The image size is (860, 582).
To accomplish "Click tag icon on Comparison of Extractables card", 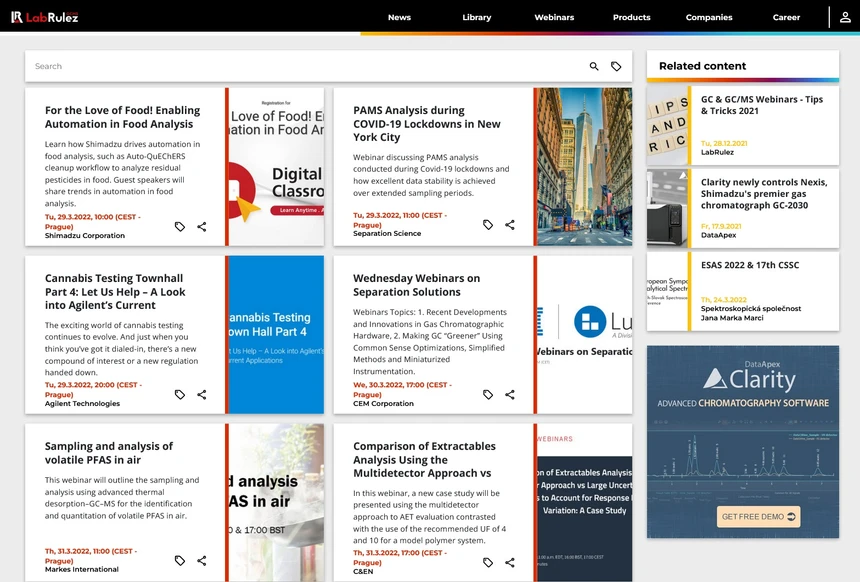I will (488, 562).
